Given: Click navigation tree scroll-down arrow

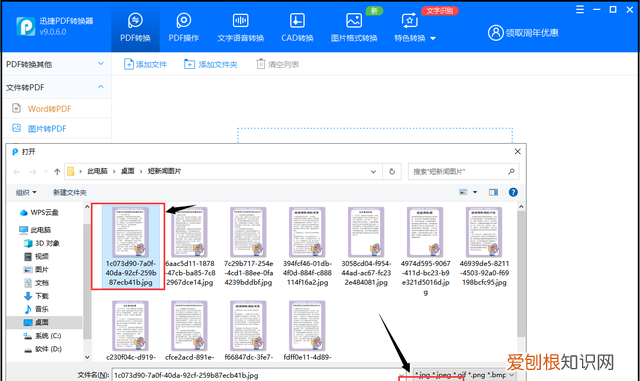Looking at the screenshot, I should pos(87,357).
